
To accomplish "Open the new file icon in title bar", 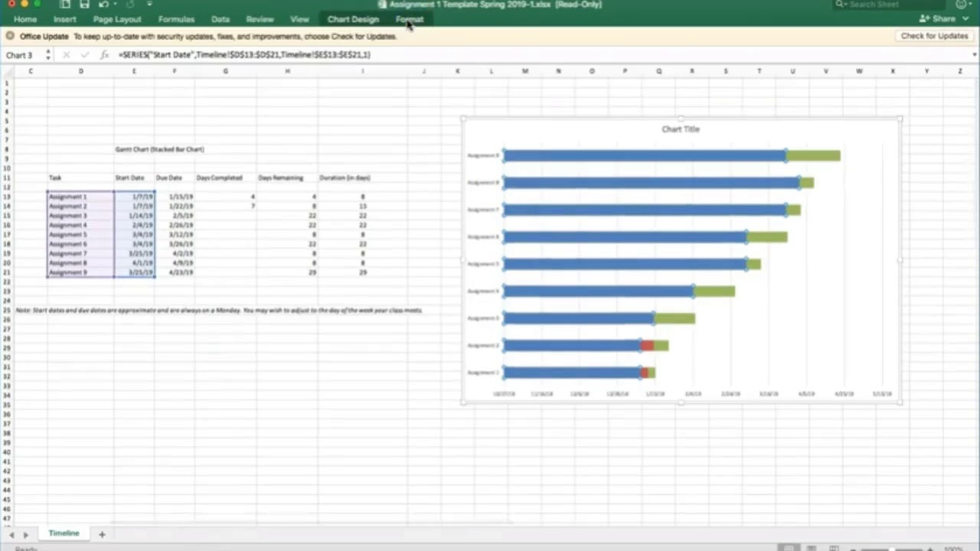I will pos(65,4).
